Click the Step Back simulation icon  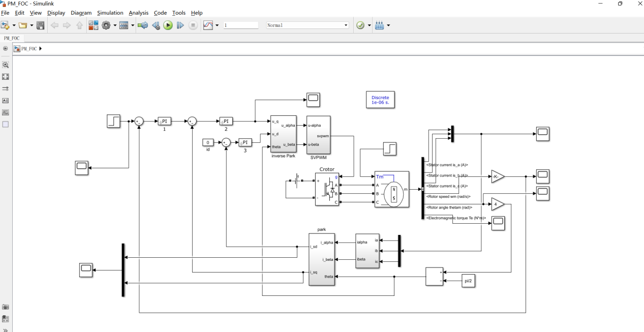click(156, 25)
